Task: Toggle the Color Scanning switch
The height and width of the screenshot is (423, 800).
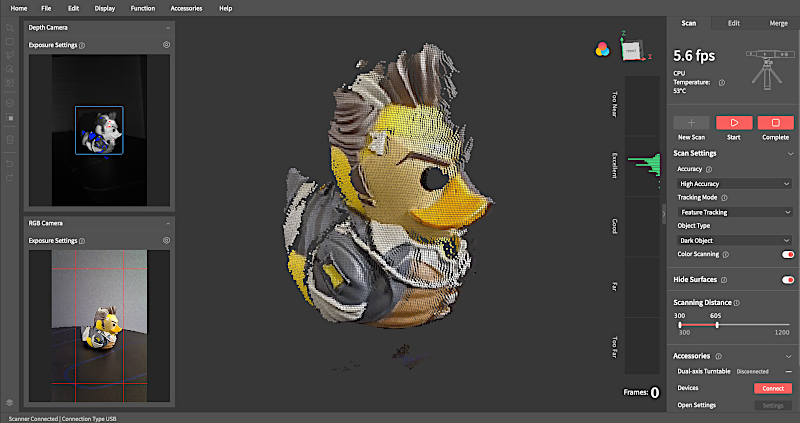Action: coord(788,254)
